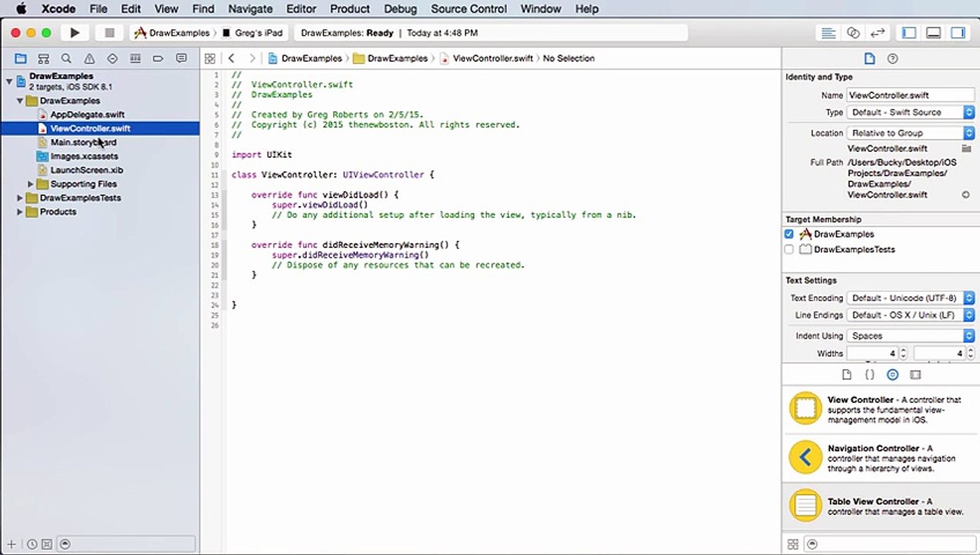Screen dimensions: 980x555
Task: Expand Products group
Action: (x=20, y=212)
